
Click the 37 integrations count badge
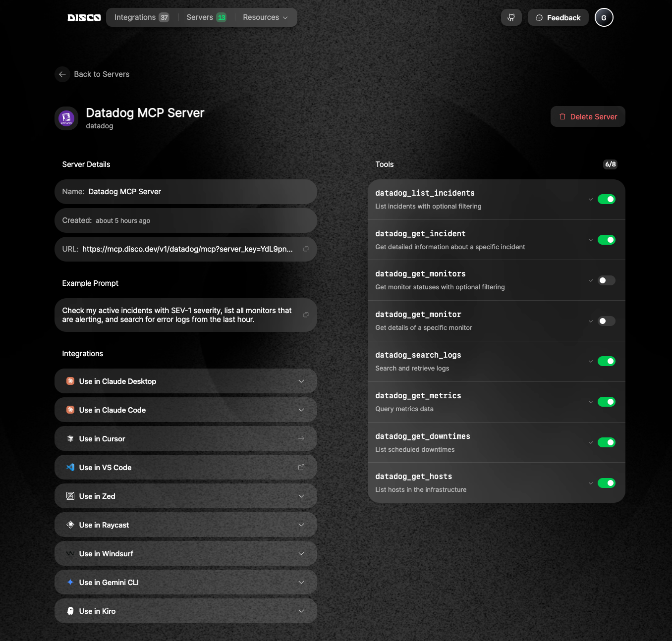(164, 18)
